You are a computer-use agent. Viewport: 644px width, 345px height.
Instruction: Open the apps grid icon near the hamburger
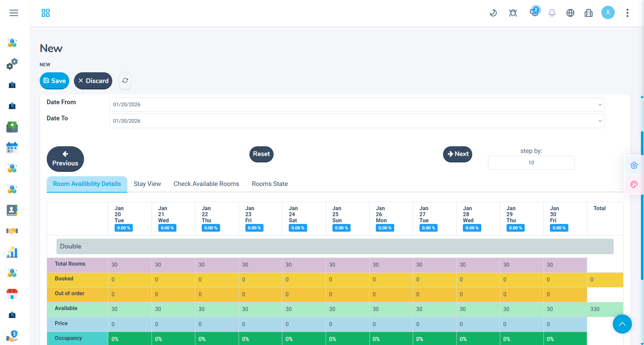coord(45,13)
